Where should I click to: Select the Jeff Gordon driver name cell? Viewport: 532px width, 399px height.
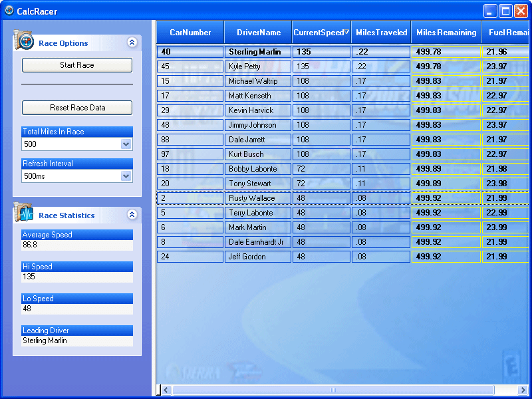pos(258,257)
